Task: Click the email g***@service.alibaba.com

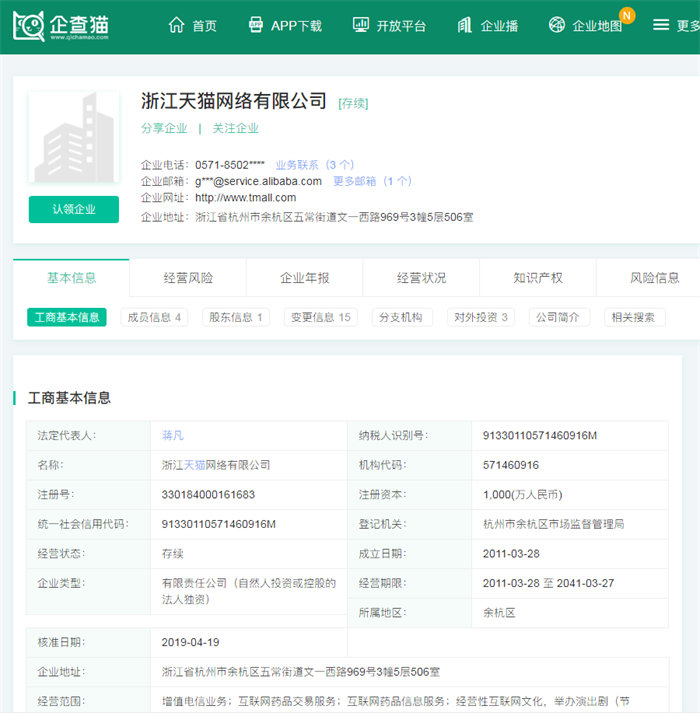Action: [258, 181]
